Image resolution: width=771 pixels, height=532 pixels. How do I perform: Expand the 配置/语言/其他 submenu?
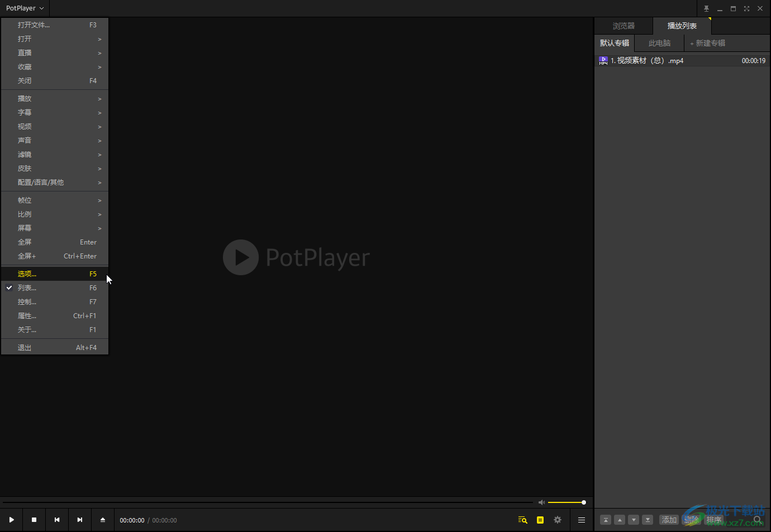click(x=55, y=183)
